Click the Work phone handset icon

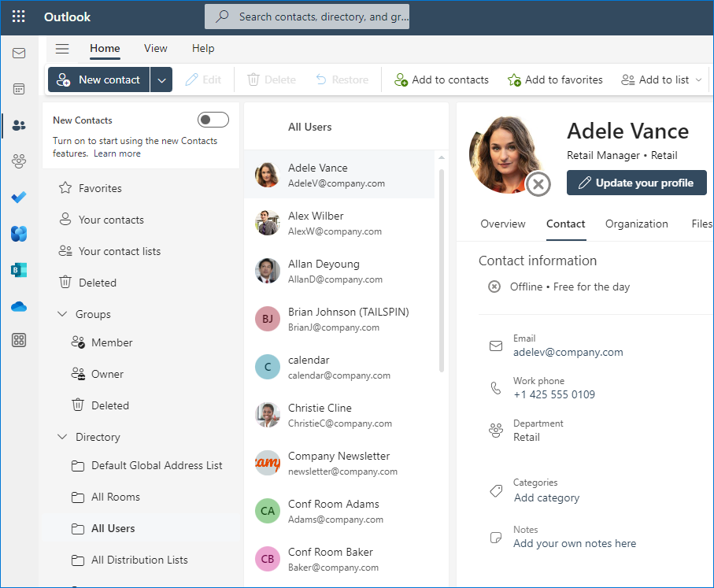tap(495, 388)
